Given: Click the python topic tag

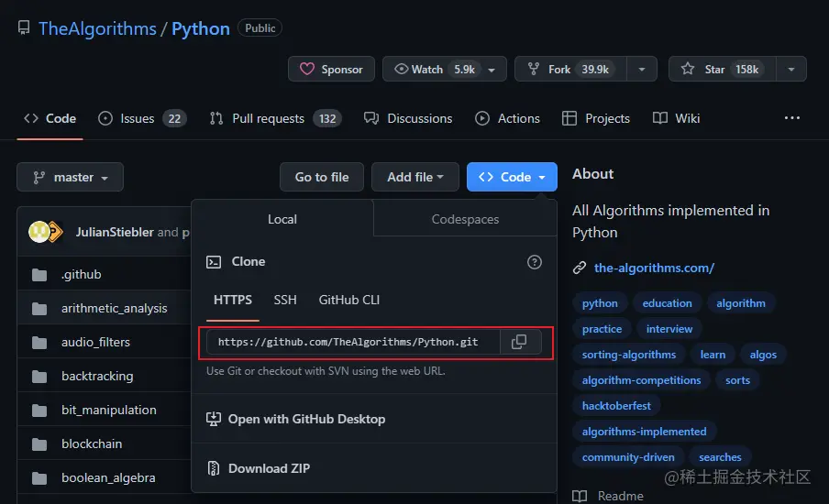Looking at the screenshot, I should (600, 303).
